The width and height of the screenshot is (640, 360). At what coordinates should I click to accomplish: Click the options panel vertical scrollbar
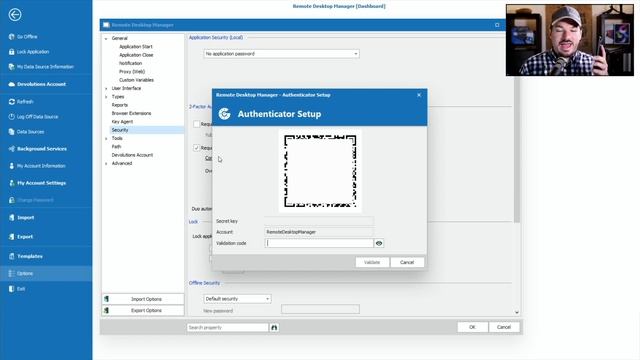pos(517,149)
